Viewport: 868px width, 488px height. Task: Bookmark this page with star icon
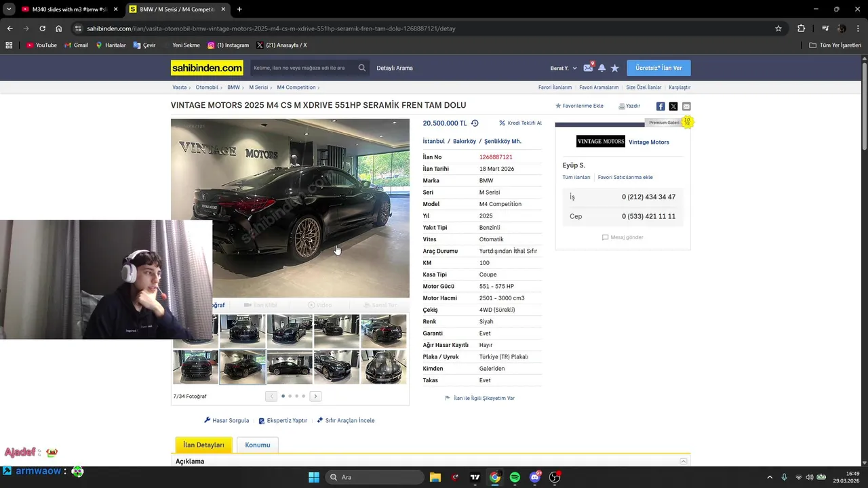778,28
